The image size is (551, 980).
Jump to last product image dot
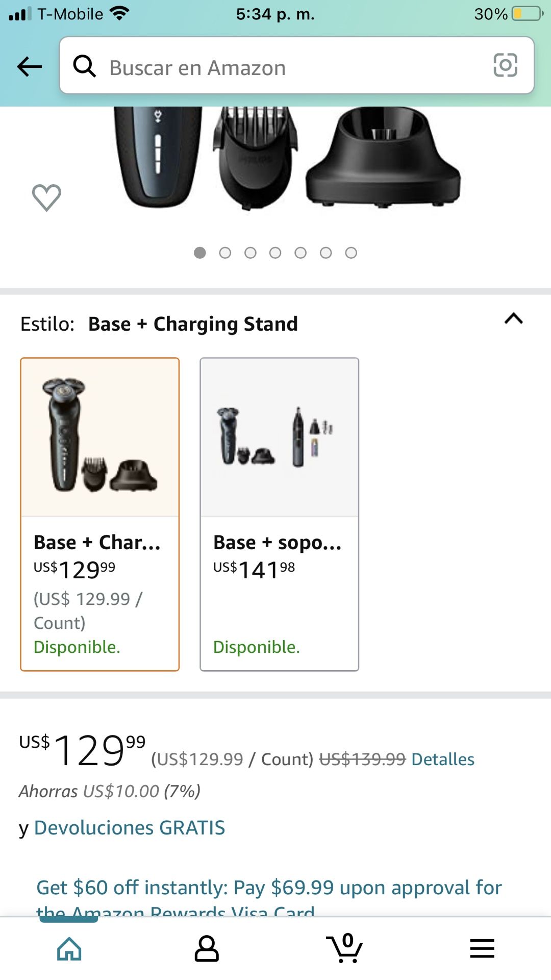pyautogui.click(x=351, y=253)
